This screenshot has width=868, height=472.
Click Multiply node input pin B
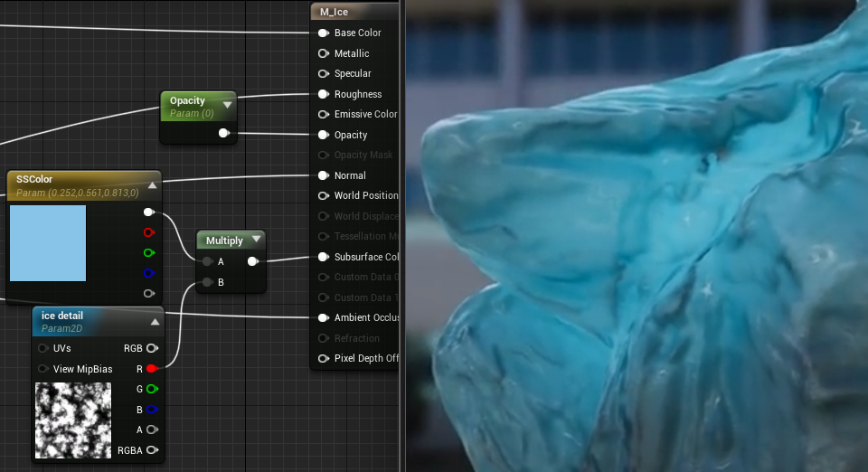(207, 282)
